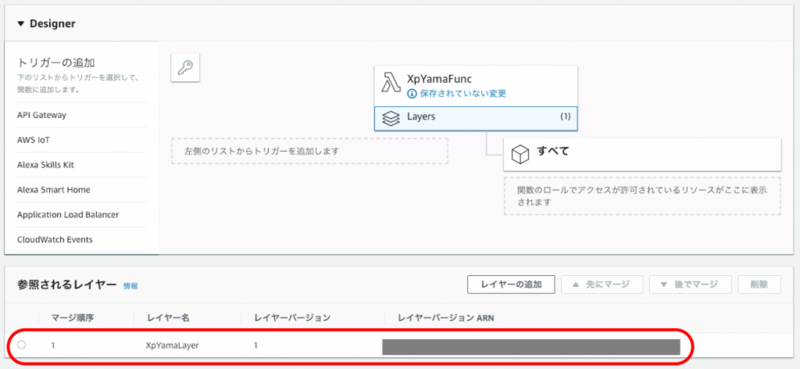Collapse the Designer section triangle
The width and height of the screenshot is (800, 369).
[21, 24]
